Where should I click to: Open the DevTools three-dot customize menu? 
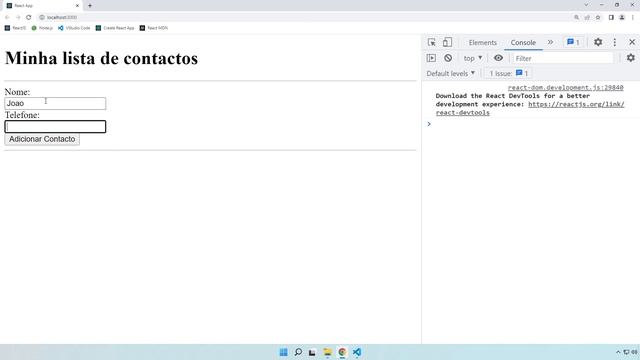[615, 42]
